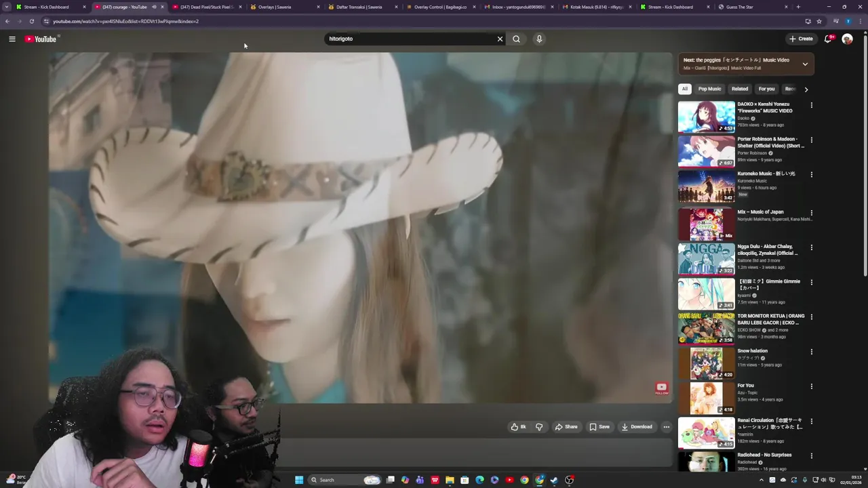Open options for the Ngga Dulu video
868x488 pixels.
point(811,247)
